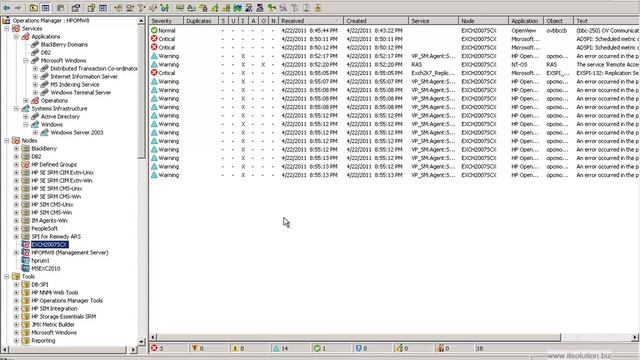Viewport: 640px width, 360px height.
Task: Expand the HP Defined Groups folder
Action: [x=16, y=164]
